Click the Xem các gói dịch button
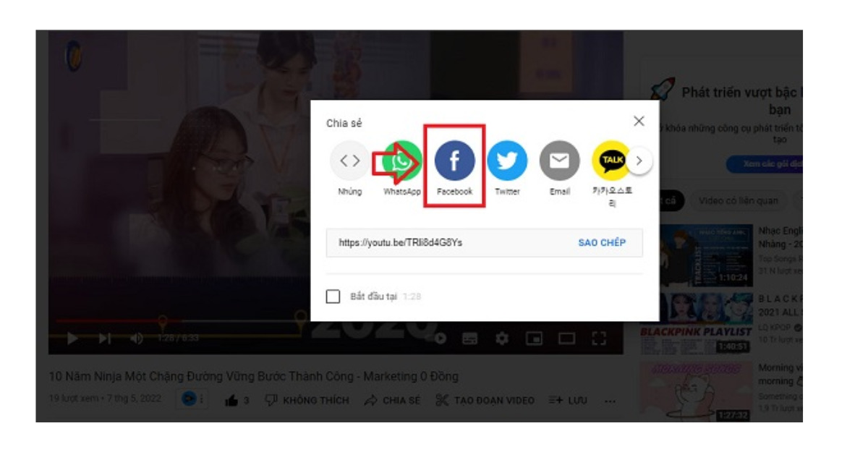 point(765,164)
